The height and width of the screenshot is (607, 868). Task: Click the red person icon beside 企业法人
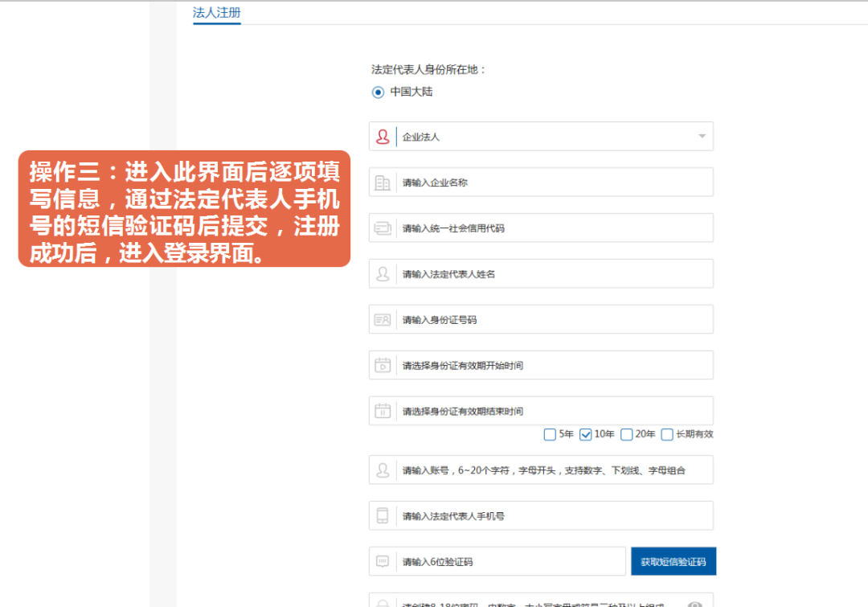pyautogui.click(x=383, y=136)
